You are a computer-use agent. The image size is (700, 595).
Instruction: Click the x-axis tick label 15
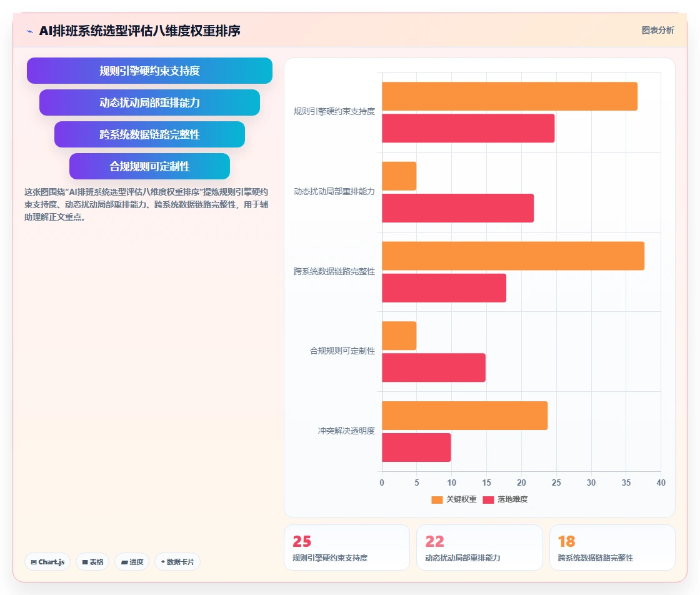click(x=487, y=482)
